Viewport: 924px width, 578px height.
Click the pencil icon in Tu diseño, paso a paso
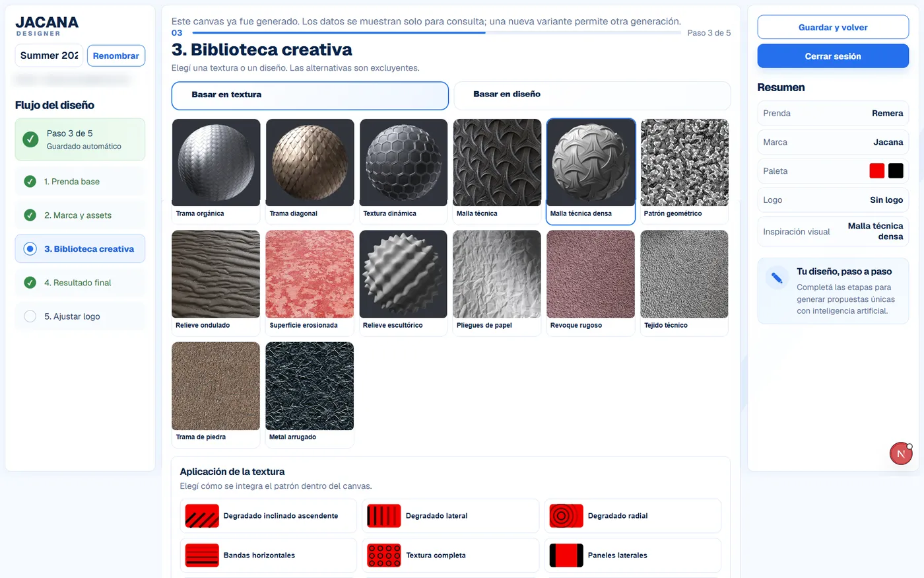[777, 278]
